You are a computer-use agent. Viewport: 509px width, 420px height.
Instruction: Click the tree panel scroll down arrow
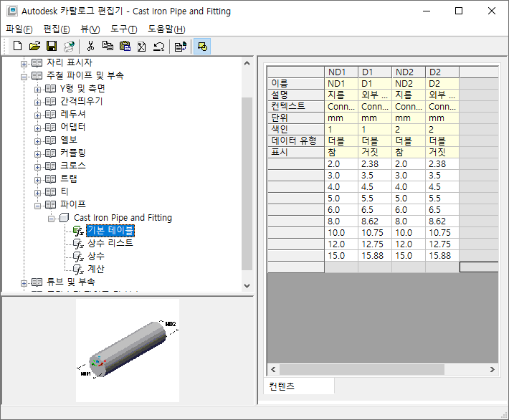point(247,286)
